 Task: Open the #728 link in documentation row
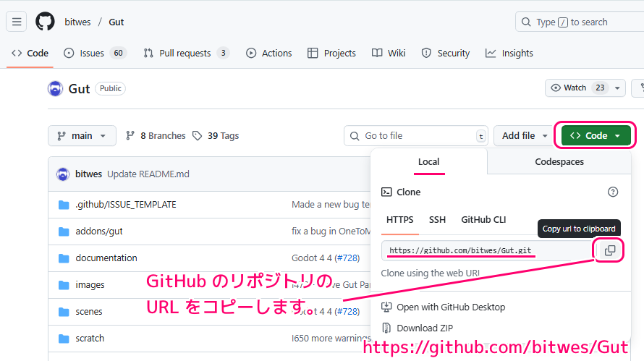pyautogui.click(x=347, y=258)
